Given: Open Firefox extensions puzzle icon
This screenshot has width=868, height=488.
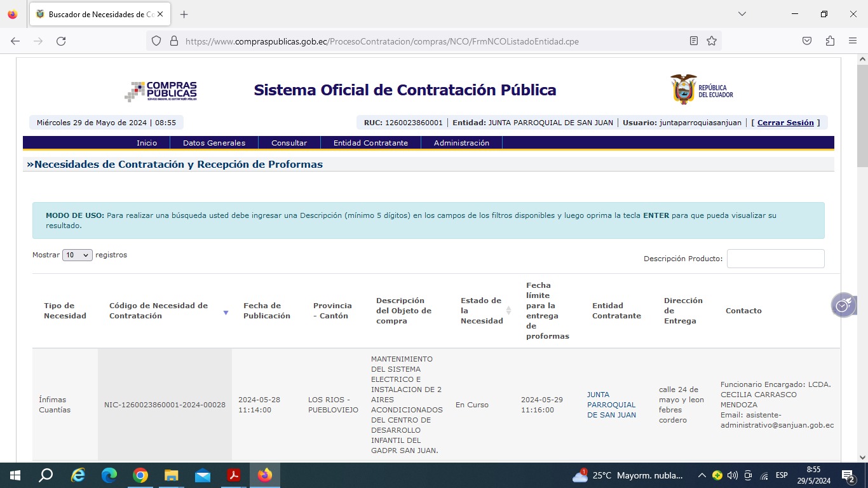Looking at the screenshot, I should (830, 41).
